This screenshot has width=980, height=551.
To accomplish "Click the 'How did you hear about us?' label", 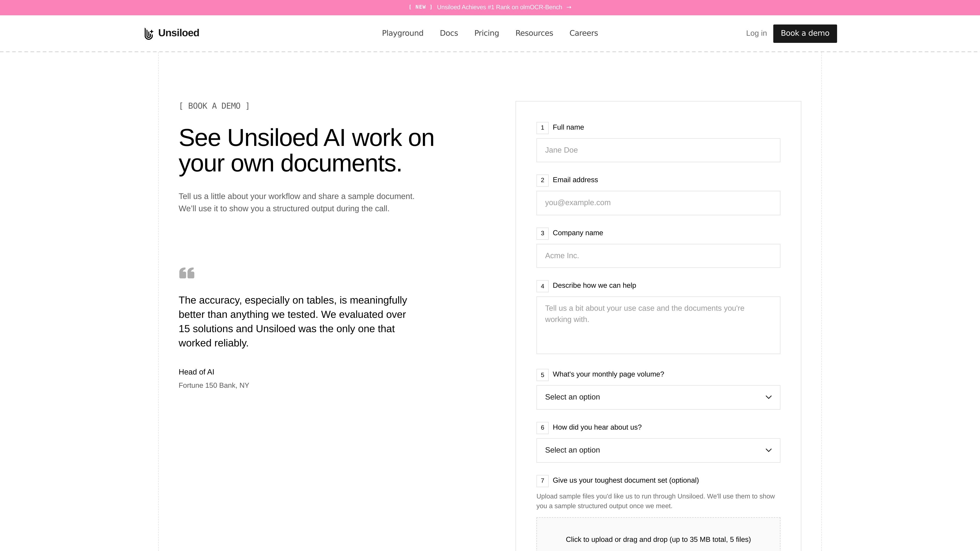I will (597, 428).
